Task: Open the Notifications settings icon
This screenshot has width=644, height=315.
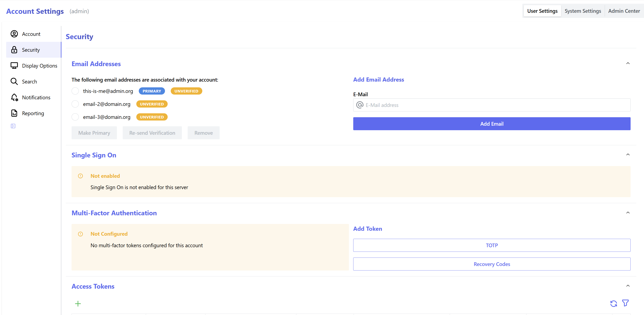Action: pyautogui.click(x=14, y=97)
